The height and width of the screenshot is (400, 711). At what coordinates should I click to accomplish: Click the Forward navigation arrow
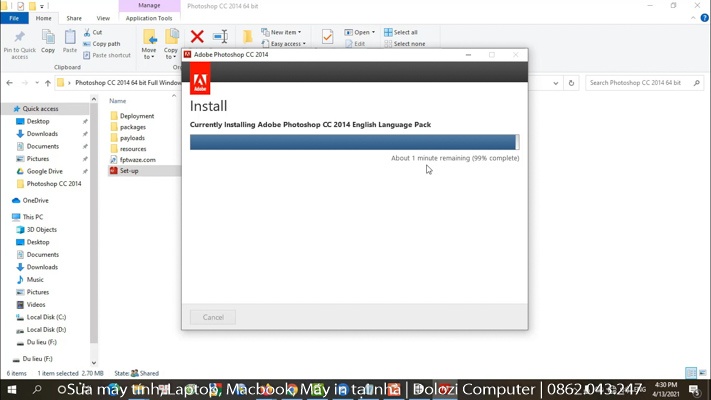pos(24,83)
